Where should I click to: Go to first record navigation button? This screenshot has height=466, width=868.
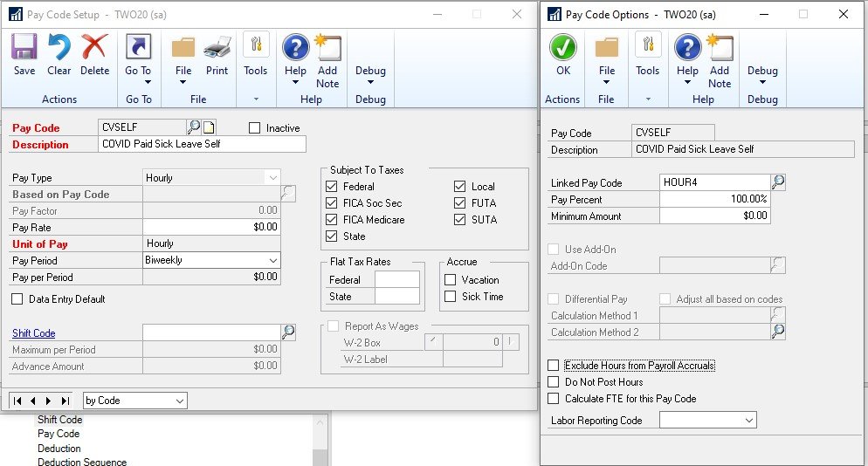(x=17, y=401)
